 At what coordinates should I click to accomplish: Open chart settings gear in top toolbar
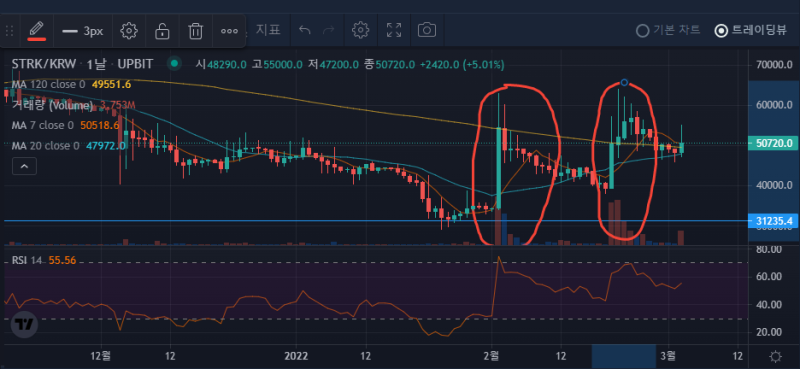click(x=361, y=30)
